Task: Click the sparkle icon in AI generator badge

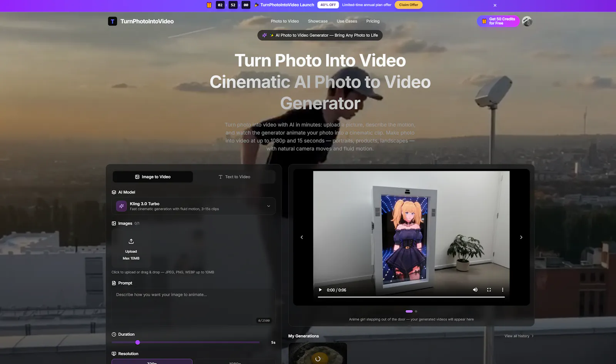Action: point(264,35)
